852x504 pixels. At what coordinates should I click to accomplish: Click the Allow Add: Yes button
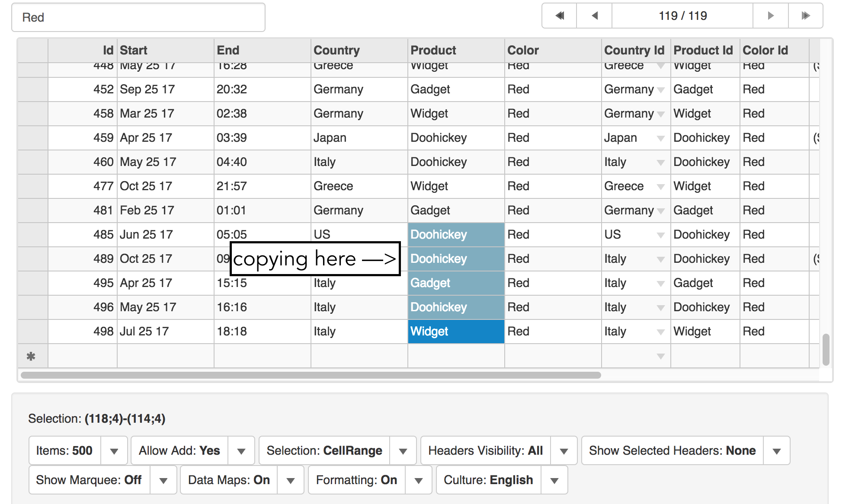[x=179, y=451]
